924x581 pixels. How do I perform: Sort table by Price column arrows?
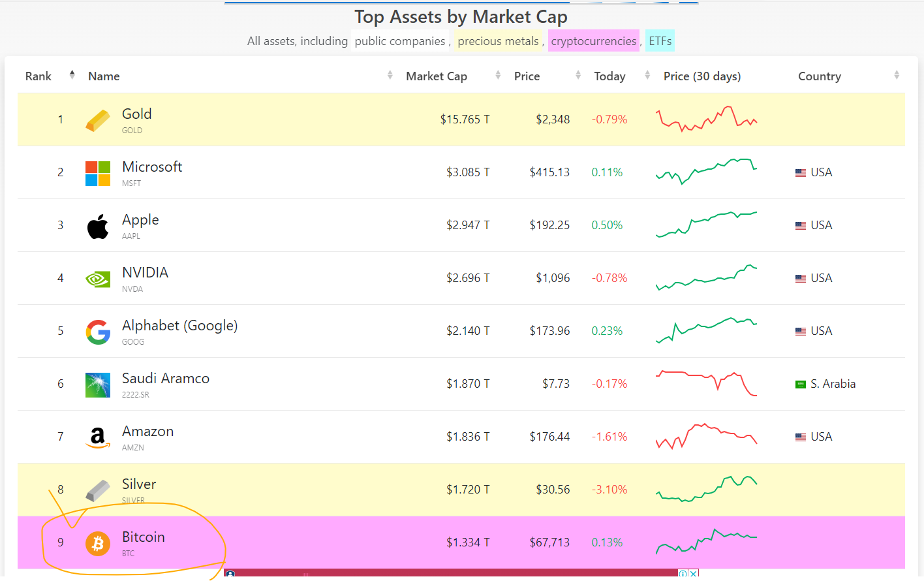(578, 75)
